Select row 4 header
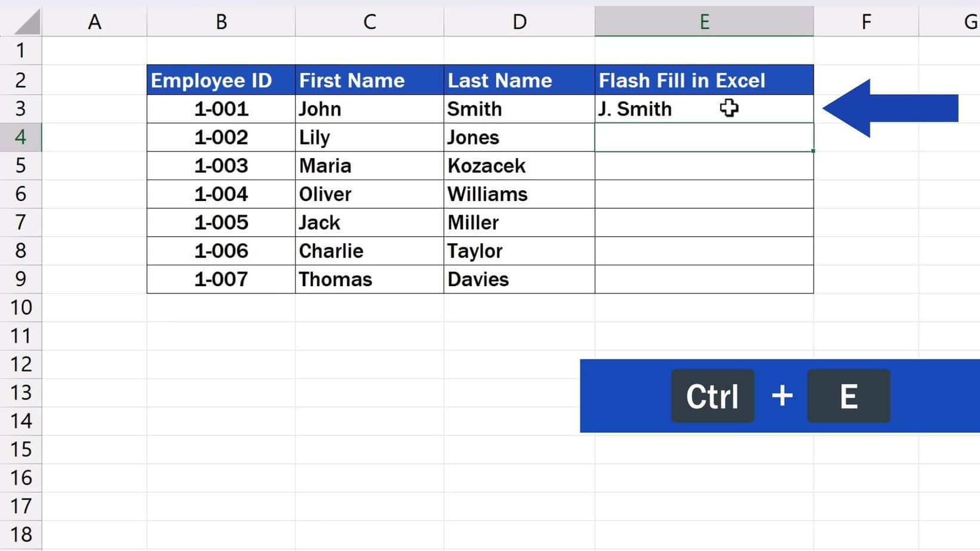Image resolution: width=980 pixels, height=551 pixels. [20, 137]
